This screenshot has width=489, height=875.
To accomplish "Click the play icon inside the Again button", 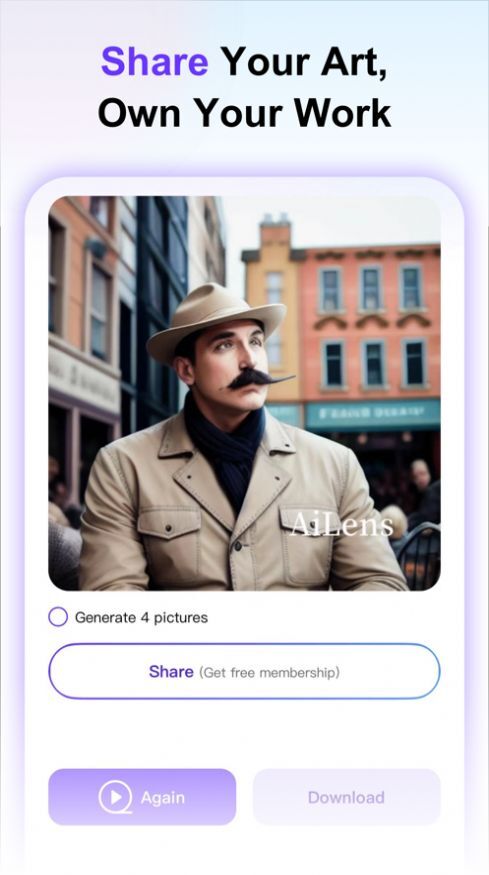I will pyautogui.click(x=116, y=797).
